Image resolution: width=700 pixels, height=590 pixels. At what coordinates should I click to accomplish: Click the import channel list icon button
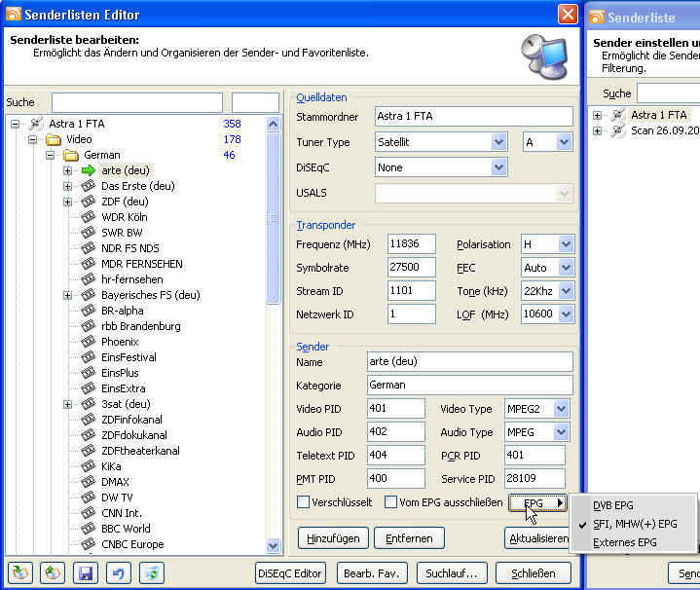pos(19,573)
